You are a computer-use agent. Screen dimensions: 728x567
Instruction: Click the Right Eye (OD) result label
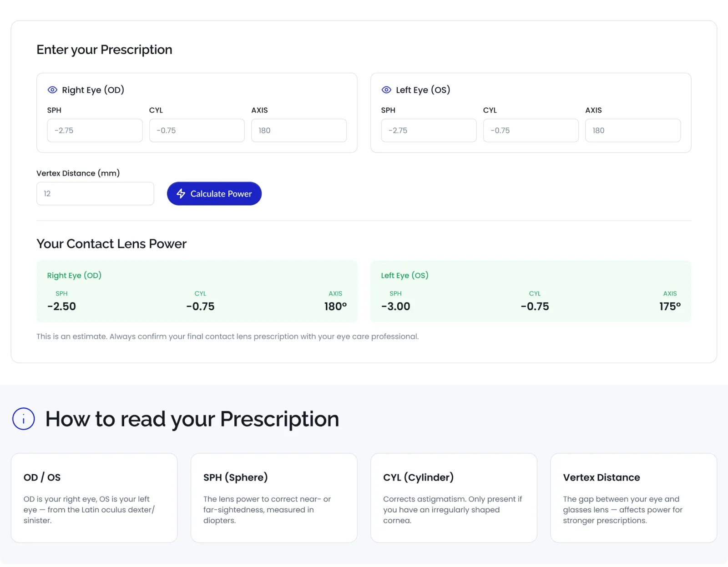(x=74, y=276)
